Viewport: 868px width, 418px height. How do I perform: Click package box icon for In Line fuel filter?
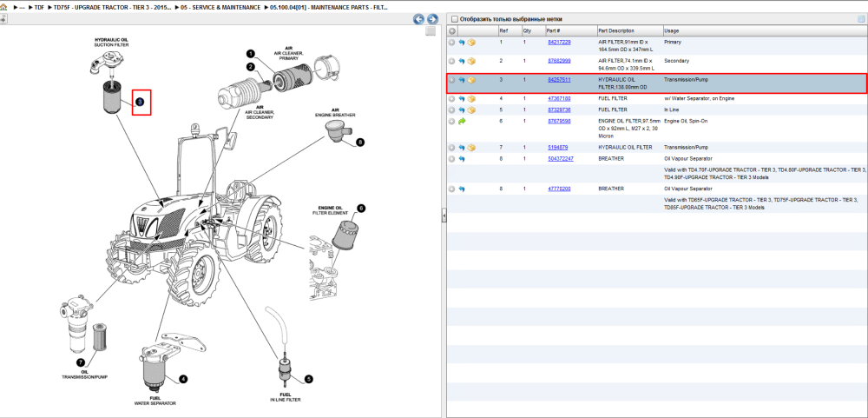(x=471, y=110)
